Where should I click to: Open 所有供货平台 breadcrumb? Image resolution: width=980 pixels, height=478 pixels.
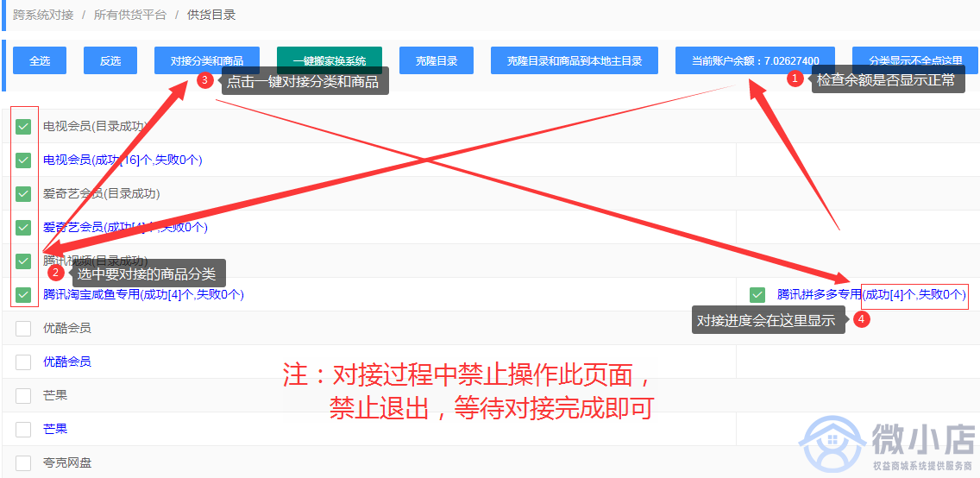pos(130,15)
